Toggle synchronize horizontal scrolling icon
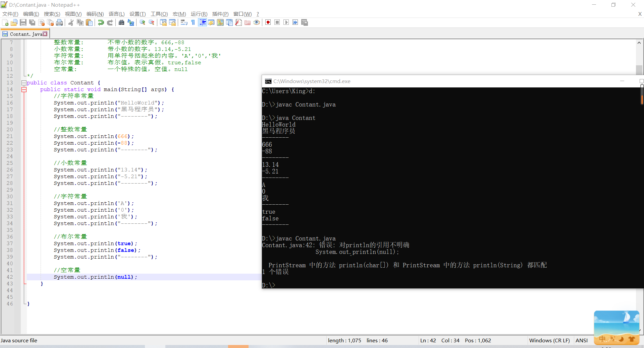Image resolution: width=644 pixels, height=348 pixels. 172,22
